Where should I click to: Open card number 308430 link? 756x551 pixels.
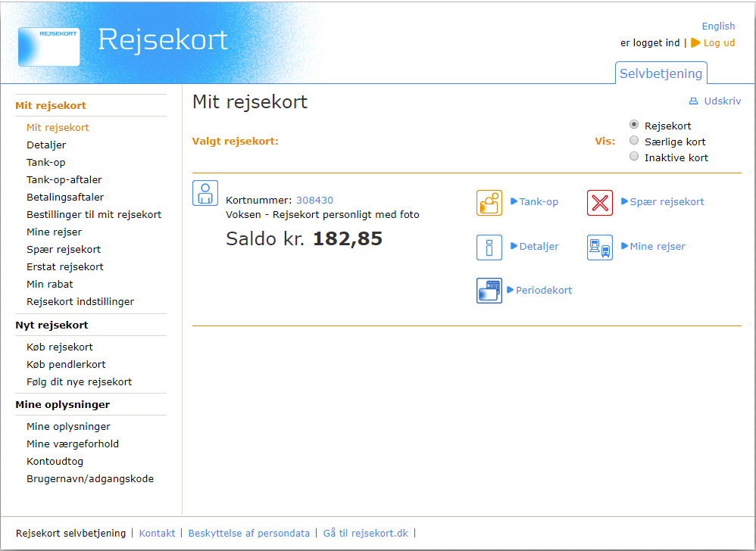coord(314,201)
